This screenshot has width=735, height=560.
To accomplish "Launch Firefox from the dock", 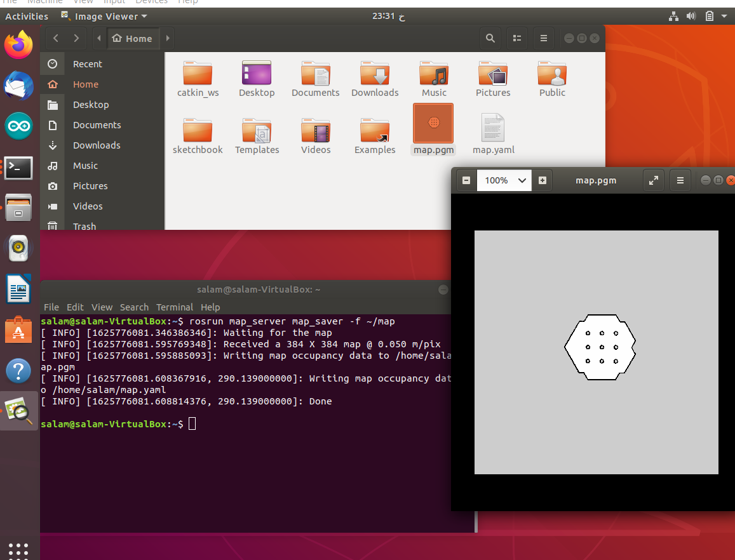I will click(x=18, y=44).
